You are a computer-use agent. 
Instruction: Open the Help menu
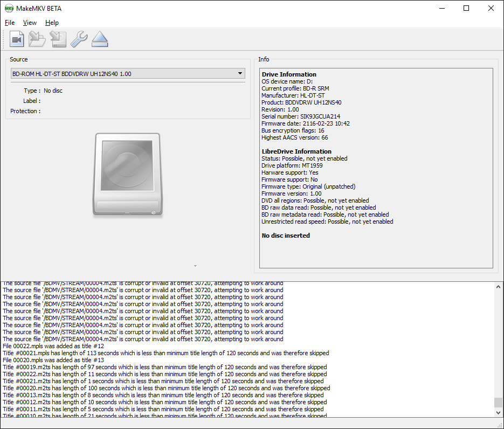(52, 23)
